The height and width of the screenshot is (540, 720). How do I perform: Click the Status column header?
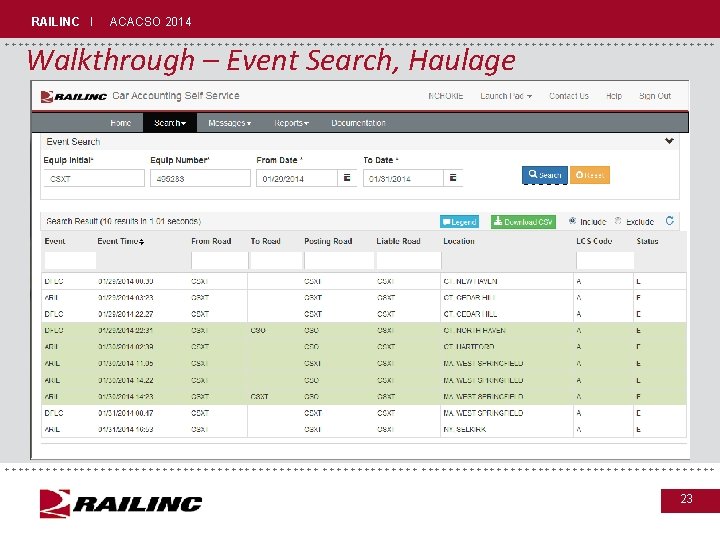647,241
